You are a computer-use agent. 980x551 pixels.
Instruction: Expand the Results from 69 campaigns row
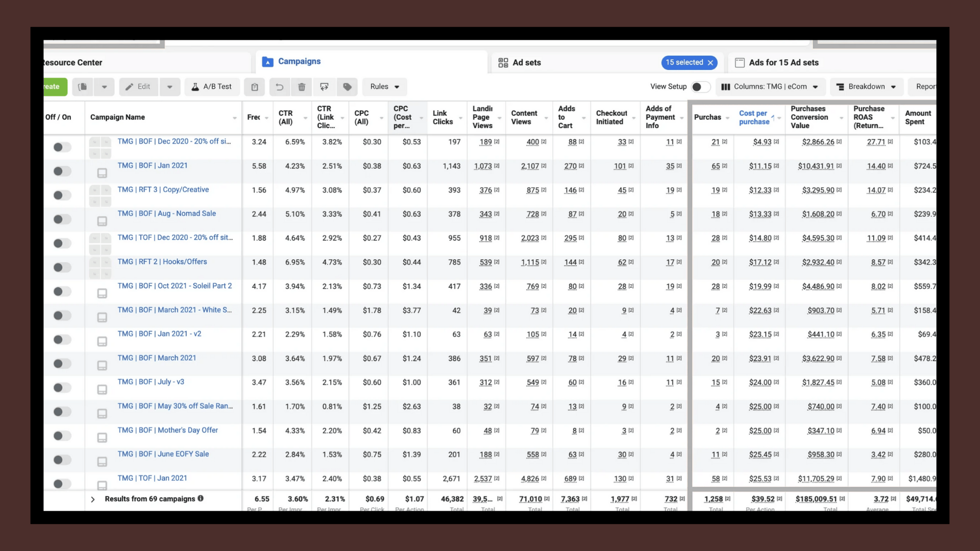pyautogui.click(x=92, y=499)
